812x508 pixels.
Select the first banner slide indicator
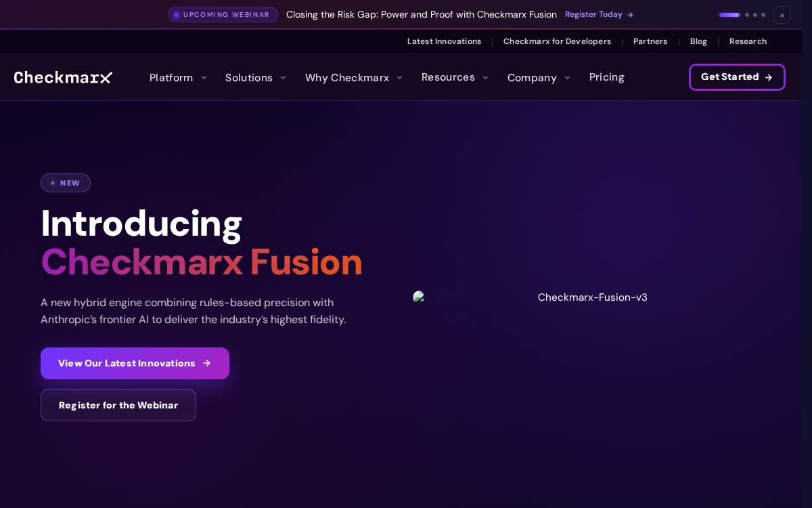click(x=729, y=15)
